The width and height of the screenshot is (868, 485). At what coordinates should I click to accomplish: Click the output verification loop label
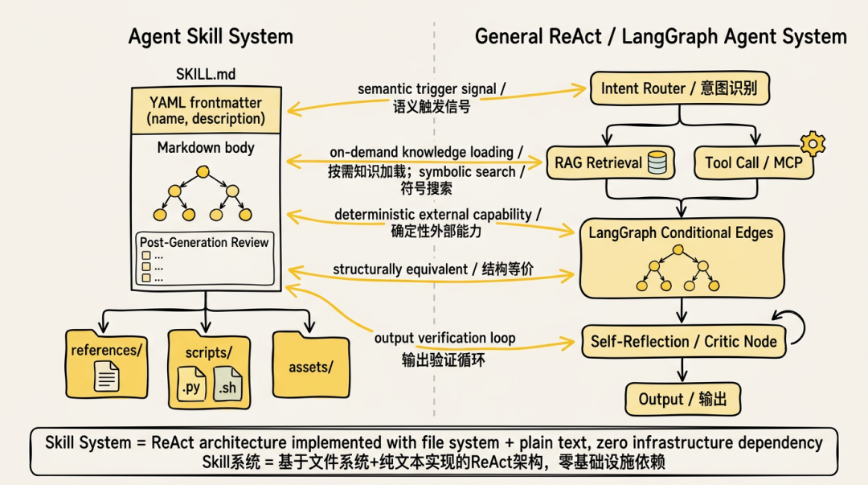(444, 338)
